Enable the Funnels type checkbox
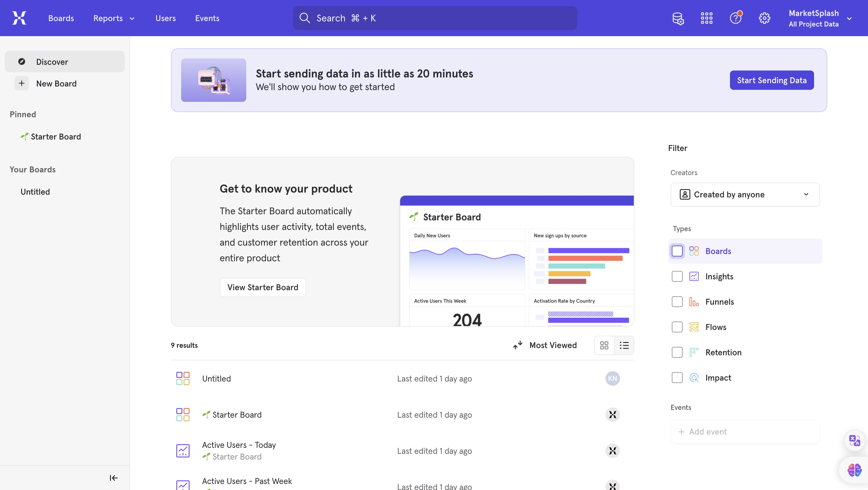This screenshot has height=490, width=868. point(677,302)
